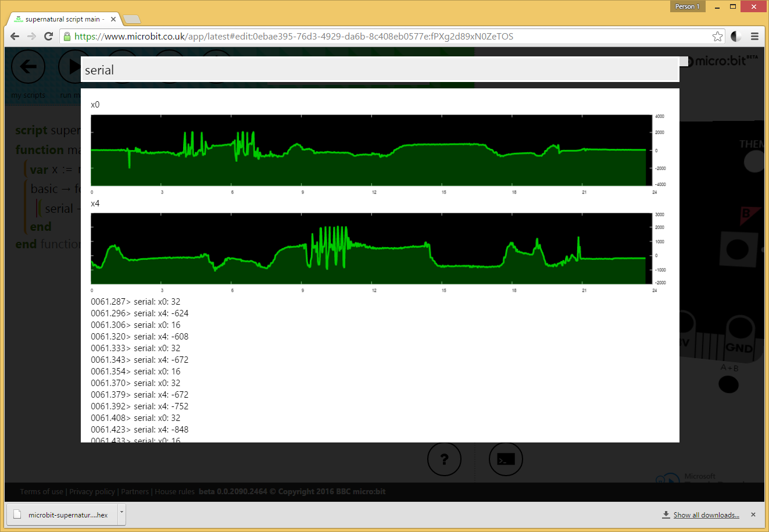Image resolution: width=769 pixels, height=532 pixels.
Task: Click the browser back arrow
Action: 15,37
